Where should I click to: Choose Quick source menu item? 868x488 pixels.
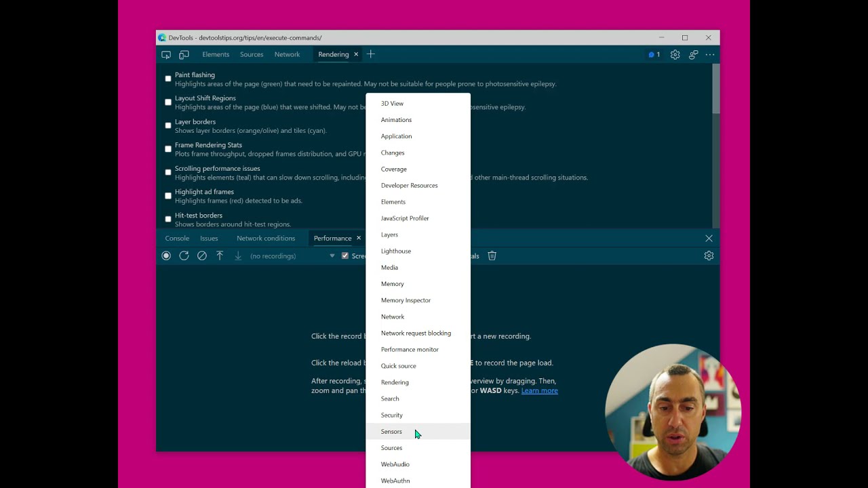pos(418,366)
